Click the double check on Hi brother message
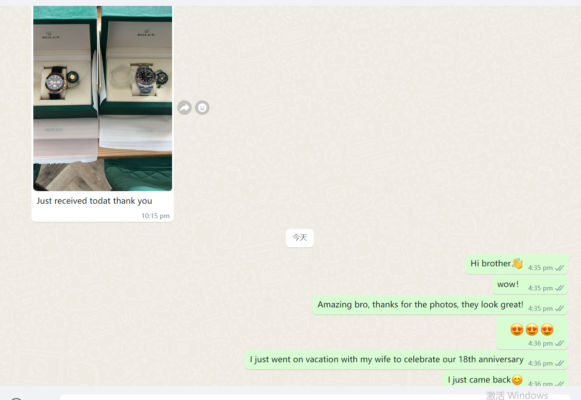This screenshot has height=400, width=581. 560,268
